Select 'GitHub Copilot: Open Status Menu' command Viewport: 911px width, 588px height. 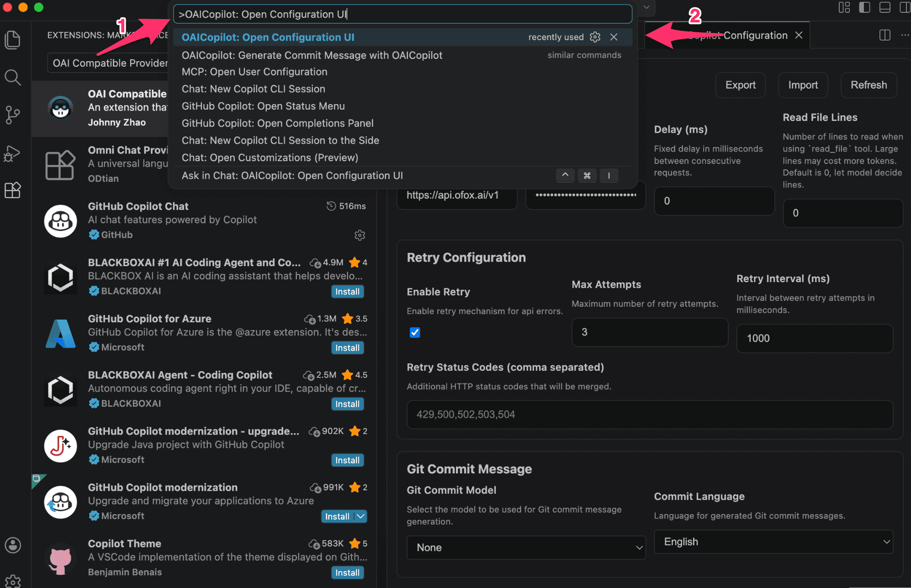point(263,106)
